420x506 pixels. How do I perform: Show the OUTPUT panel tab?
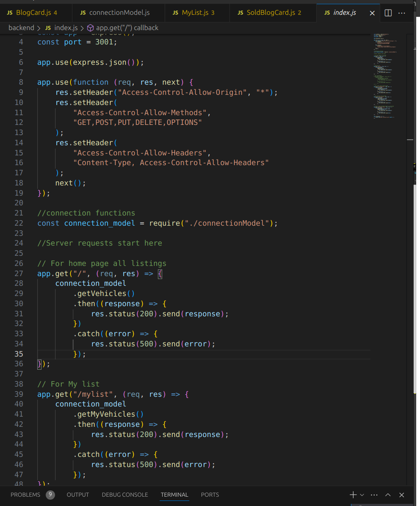point(78,495)
